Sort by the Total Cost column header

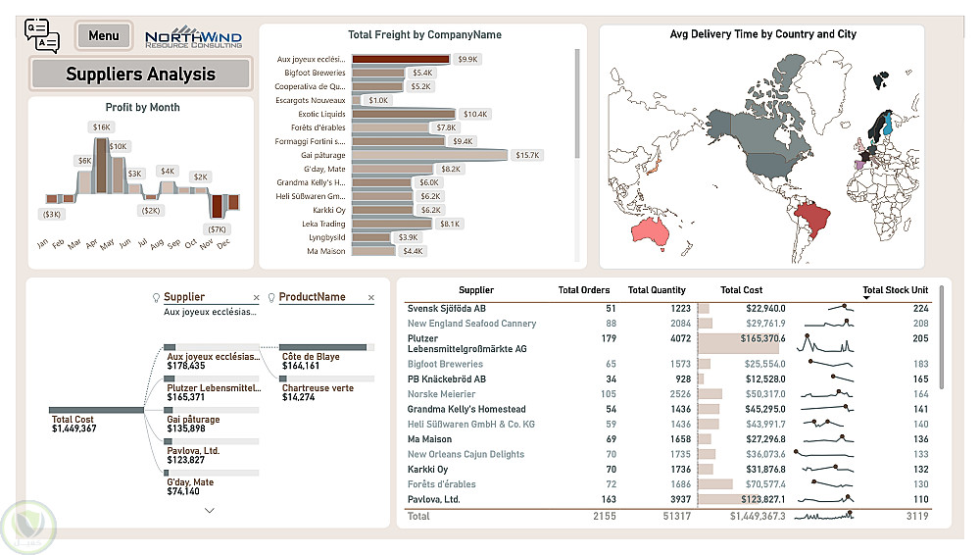(741, 289)
